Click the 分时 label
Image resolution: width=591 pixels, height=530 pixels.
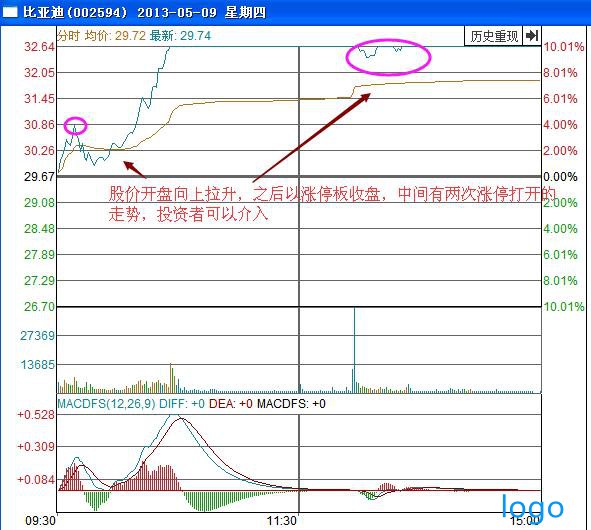point(69,36)
